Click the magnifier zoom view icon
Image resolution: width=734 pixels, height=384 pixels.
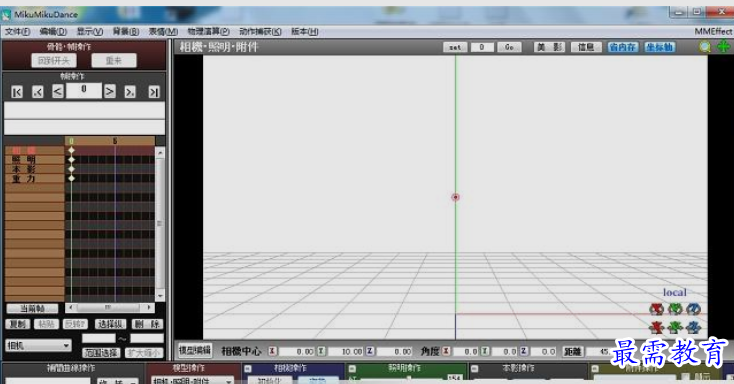coord(705,47)
